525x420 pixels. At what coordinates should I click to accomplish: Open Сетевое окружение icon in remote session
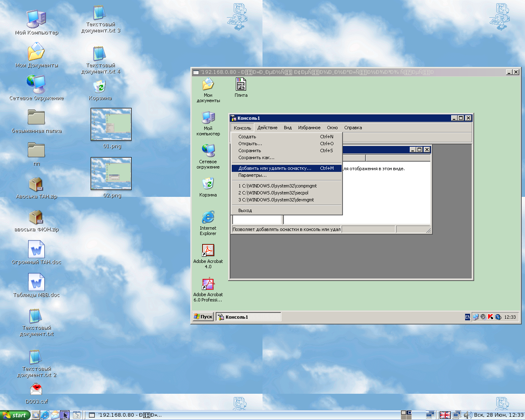(x=208, y=151)
